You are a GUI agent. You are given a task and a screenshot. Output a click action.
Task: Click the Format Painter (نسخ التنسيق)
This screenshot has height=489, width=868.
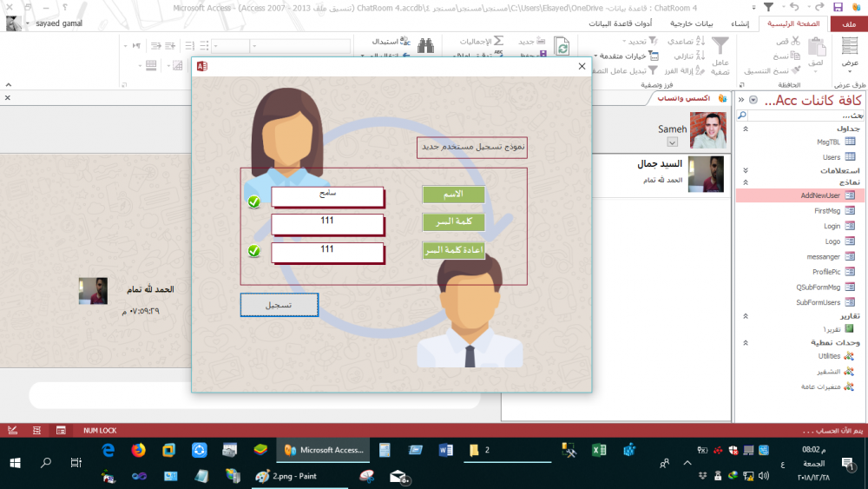click(773, 70)
